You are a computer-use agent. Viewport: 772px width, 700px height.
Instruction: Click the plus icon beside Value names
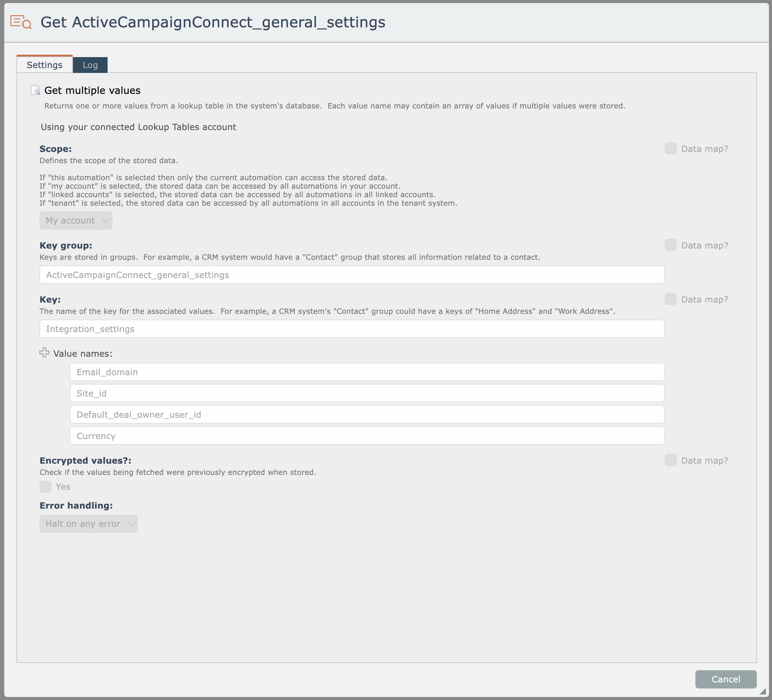tap(44, 352)
